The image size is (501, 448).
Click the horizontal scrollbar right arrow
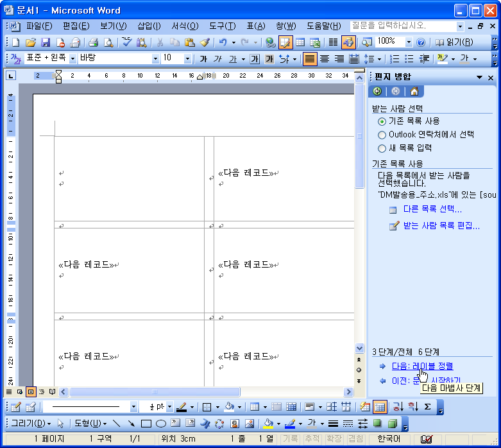click(x=348, y=392)
